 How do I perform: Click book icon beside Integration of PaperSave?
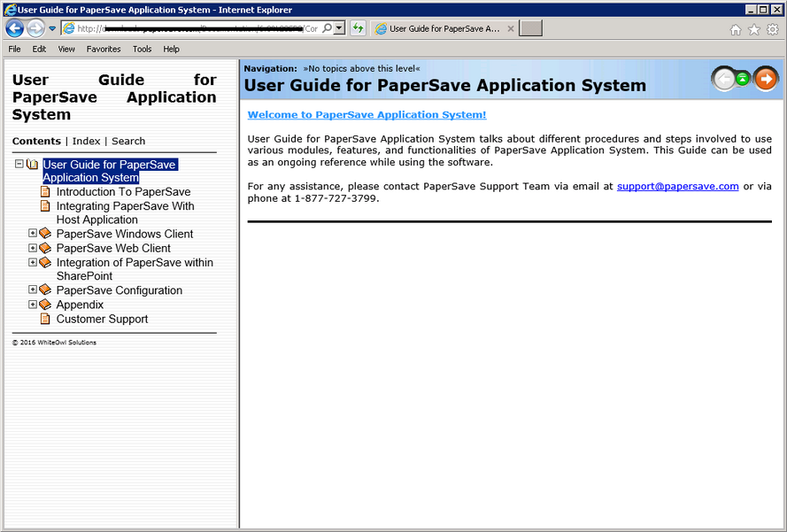click(45, 263)
